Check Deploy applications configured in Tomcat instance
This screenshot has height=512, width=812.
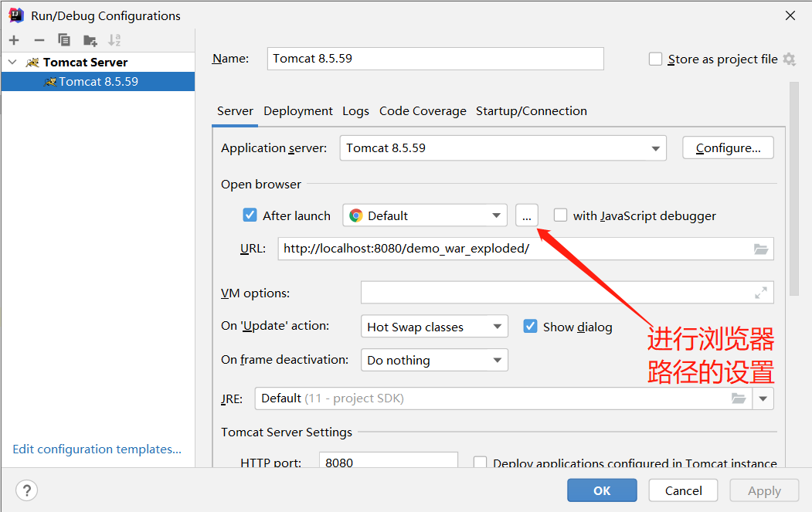coord(480,463)
